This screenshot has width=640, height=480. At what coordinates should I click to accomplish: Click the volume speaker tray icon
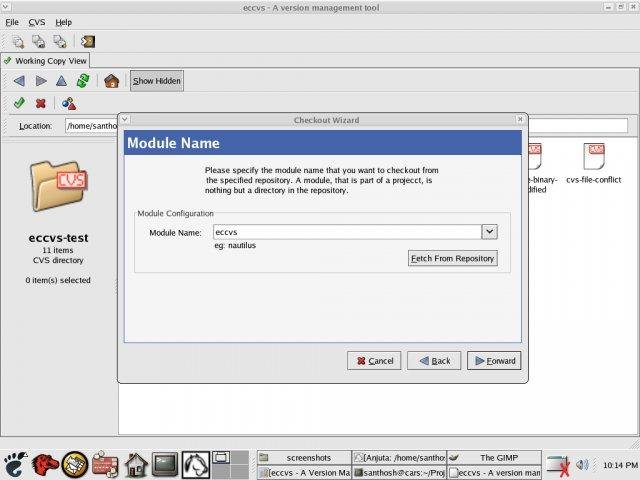582,464
